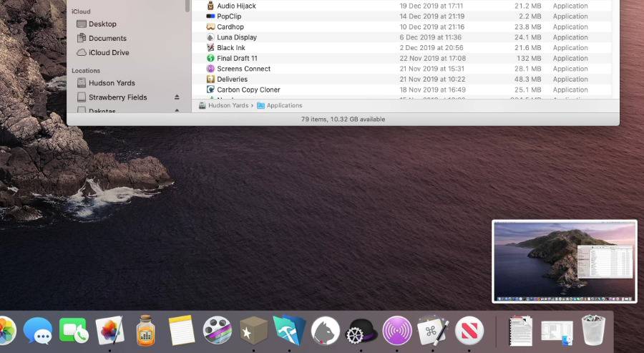The width and height of the screenshot is (644, 353).
Task: Select Desktop in the Finder sidebar
Action: click(102, 24)
